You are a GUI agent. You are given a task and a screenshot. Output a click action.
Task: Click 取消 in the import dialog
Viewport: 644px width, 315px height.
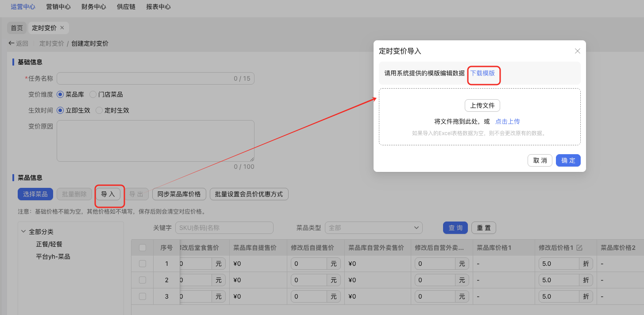540,160
